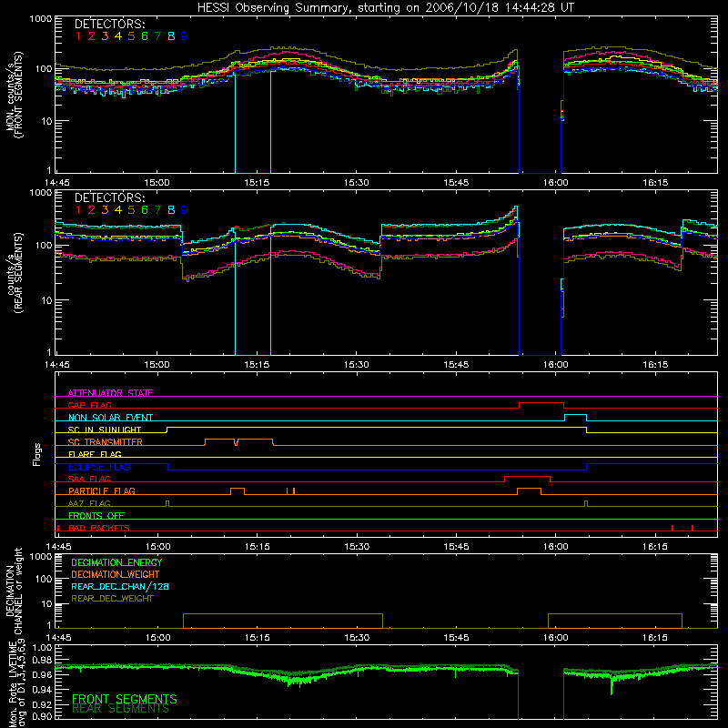Click dark green detector 7 in front segments legend
Screen dimensions: 728x728
point(157,36)
